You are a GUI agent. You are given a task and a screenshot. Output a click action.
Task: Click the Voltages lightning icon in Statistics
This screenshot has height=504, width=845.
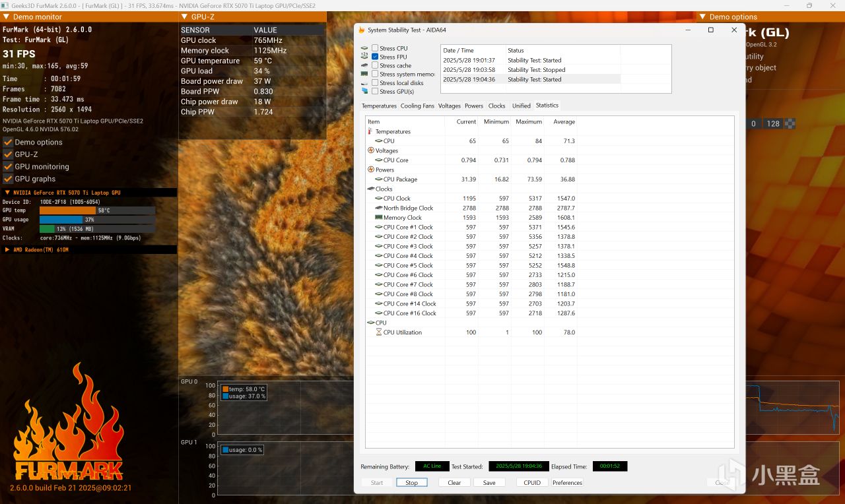370,150
